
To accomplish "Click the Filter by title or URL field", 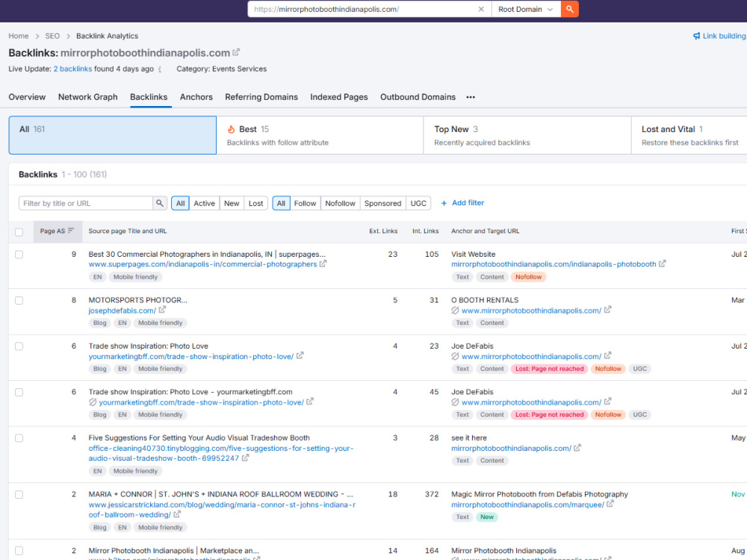I will click(86, 203).
